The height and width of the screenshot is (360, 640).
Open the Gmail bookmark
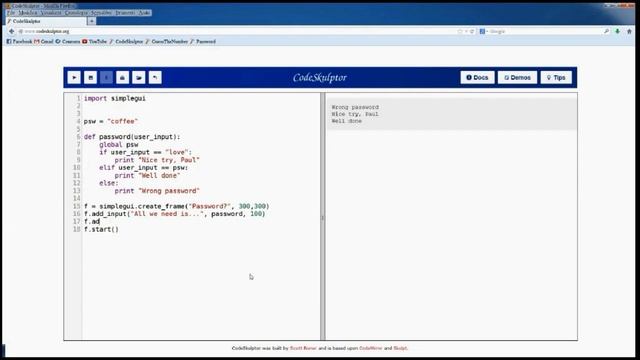44,41
